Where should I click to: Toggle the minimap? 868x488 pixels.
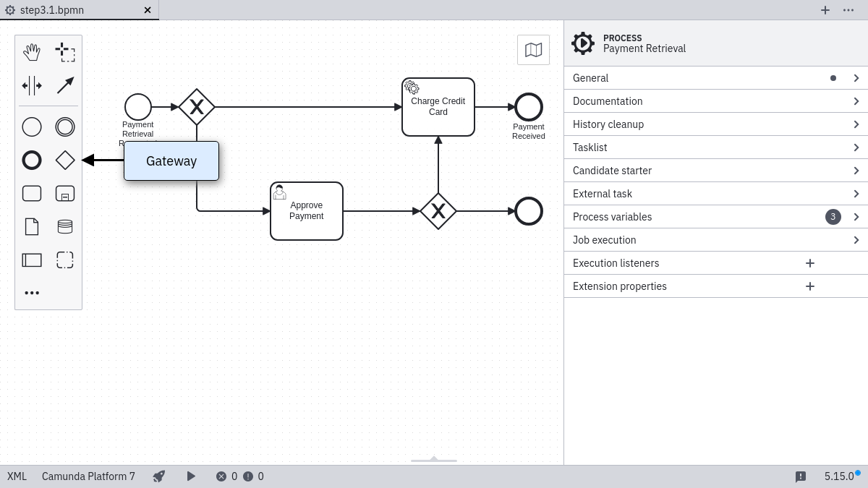pyautogui.click(x=533, y=50)
